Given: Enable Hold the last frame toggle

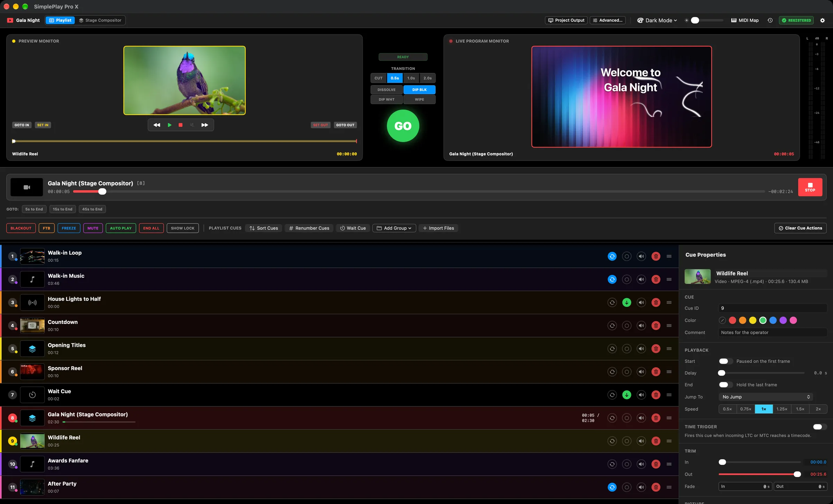Looking at the screenshot, I should coord(725,385).
